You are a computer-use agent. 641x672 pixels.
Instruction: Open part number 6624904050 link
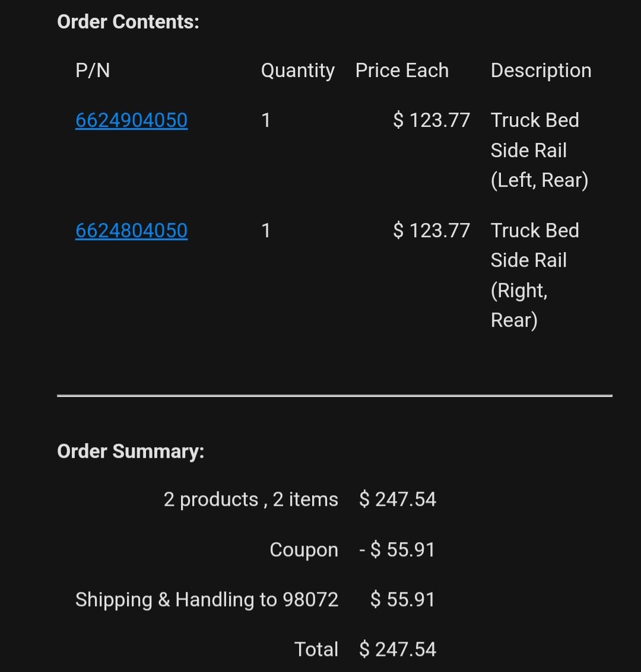click(x=131, y=120)
